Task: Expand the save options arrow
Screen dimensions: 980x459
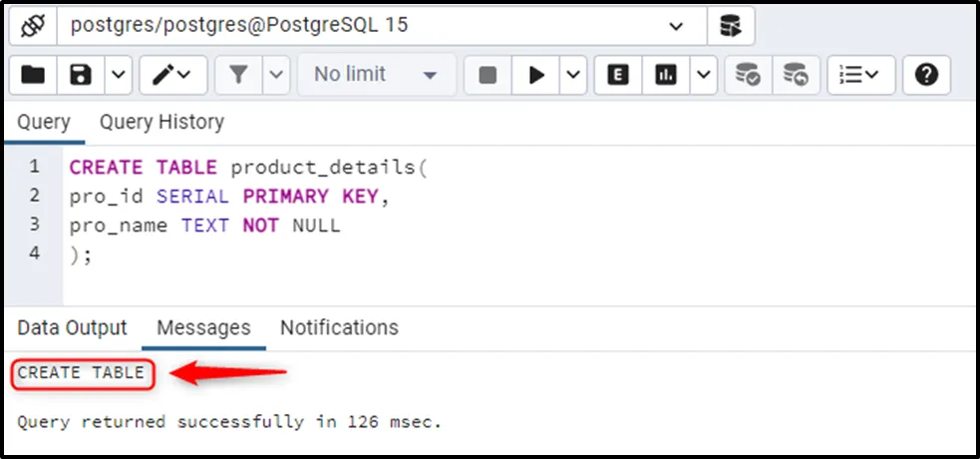Action: click(119, 74)
